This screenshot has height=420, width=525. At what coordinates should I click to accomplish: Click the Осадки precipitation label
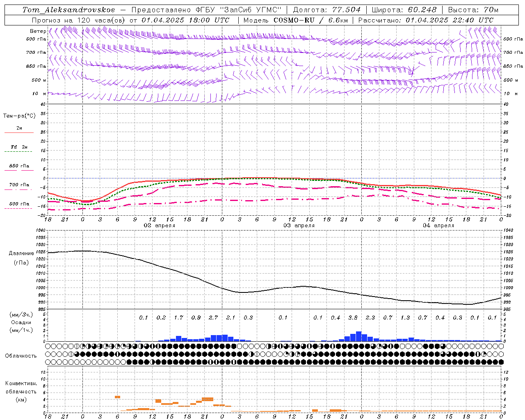click(21, 322)
